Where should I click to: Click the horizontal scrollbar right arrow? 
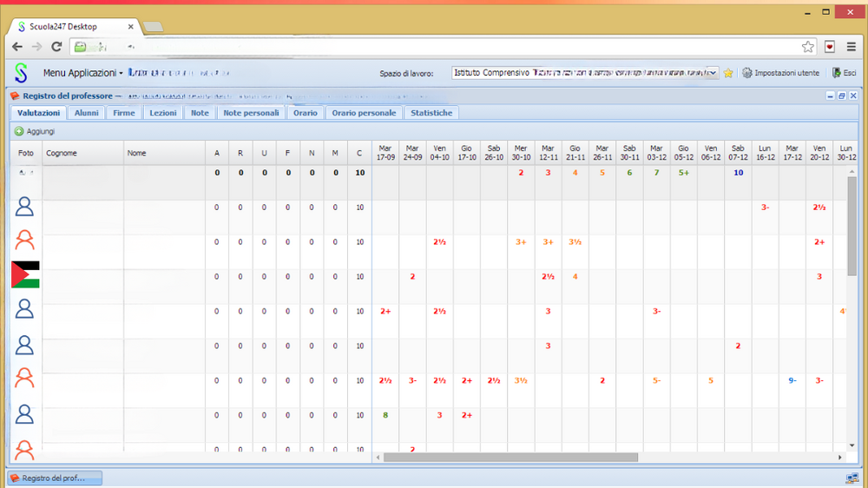(x=839, y=457)
